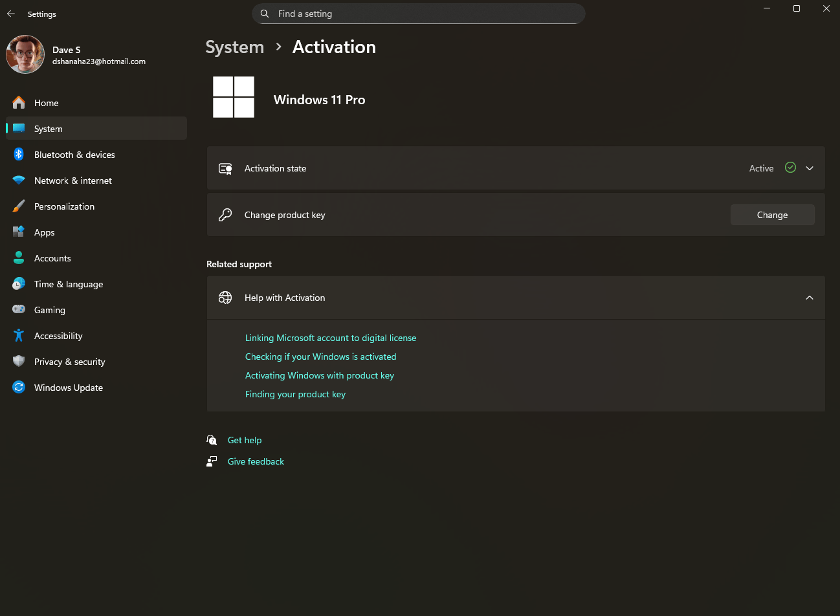This screenshot has width=840, height=616.
Task: Click the Apps icon in sidebar
Action: (19, 232)
